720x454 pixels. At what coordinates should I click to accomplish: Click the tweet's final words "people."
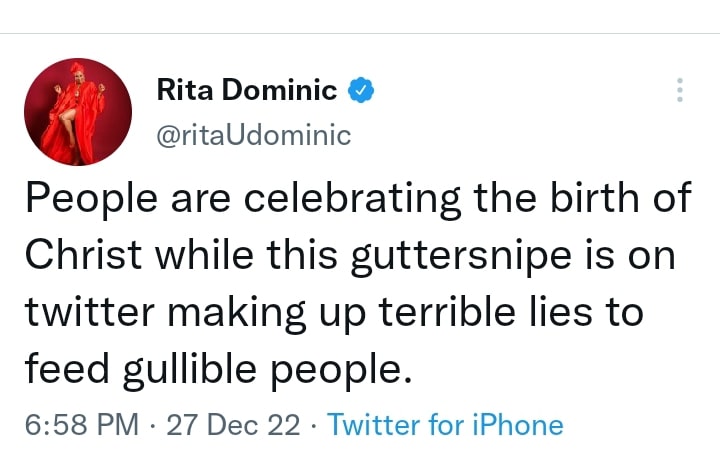click(x=334, y=369)
